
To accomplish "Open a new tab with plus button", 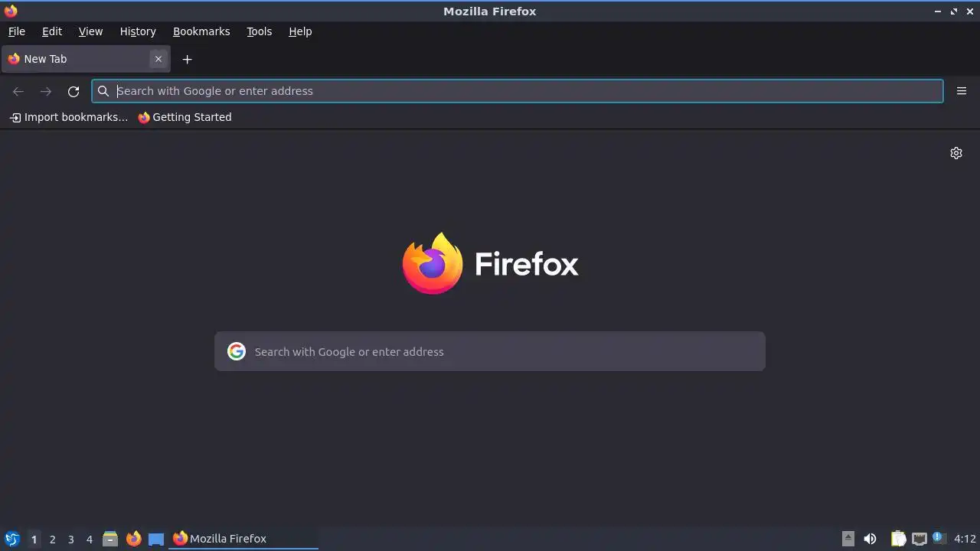I will (187, 59).
